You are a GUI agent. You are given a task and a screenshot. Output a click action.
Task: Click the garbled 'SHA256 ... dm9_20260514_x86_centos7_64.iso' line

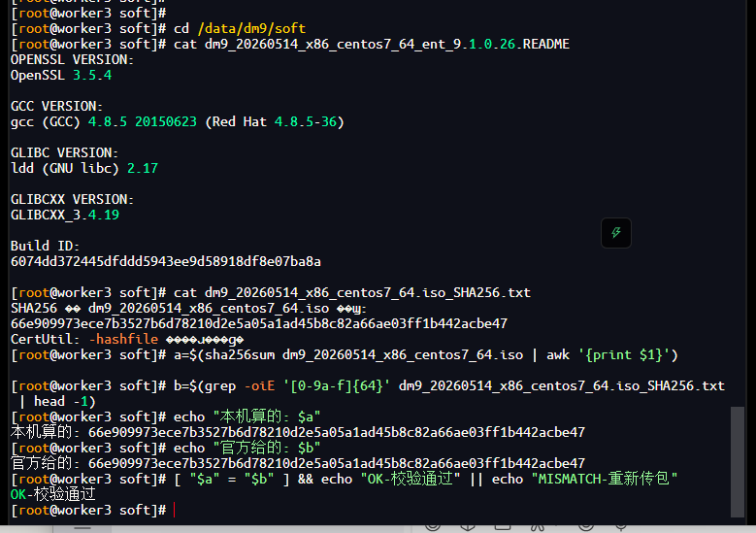188,308
